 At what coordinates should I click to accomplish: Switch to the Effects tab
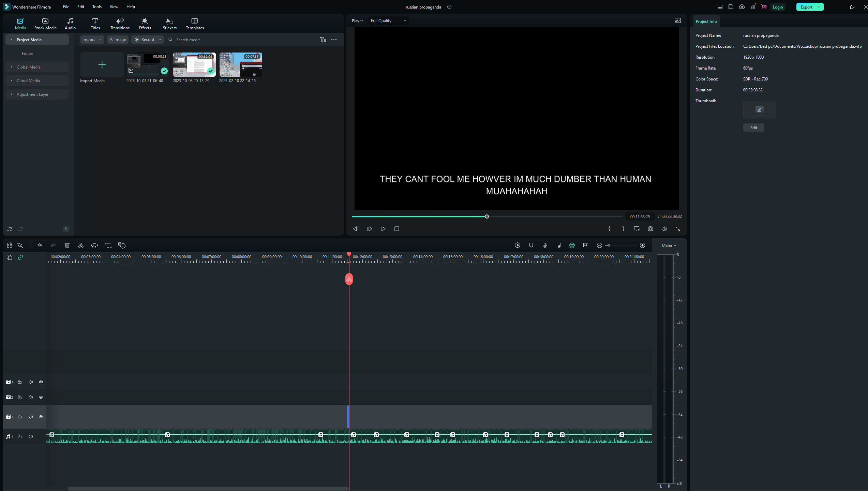145,24
